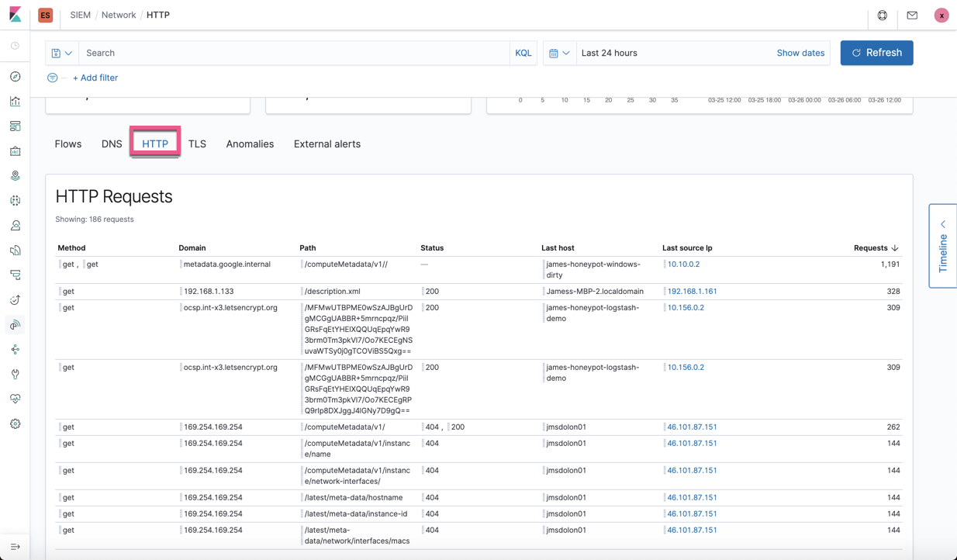Click path /latest/meta-data/instance-id cell

356,514
